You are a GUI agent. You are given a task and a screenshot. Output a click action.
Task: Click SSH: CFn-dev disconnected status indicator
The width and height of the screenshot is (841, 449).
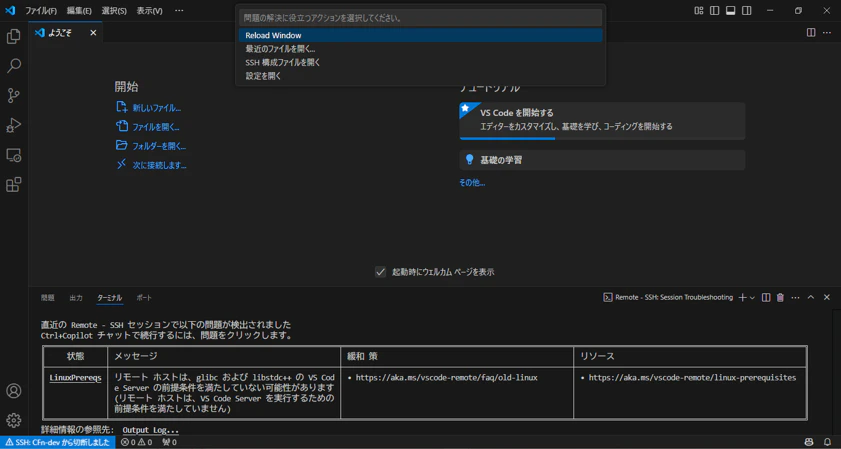[58, 443]
